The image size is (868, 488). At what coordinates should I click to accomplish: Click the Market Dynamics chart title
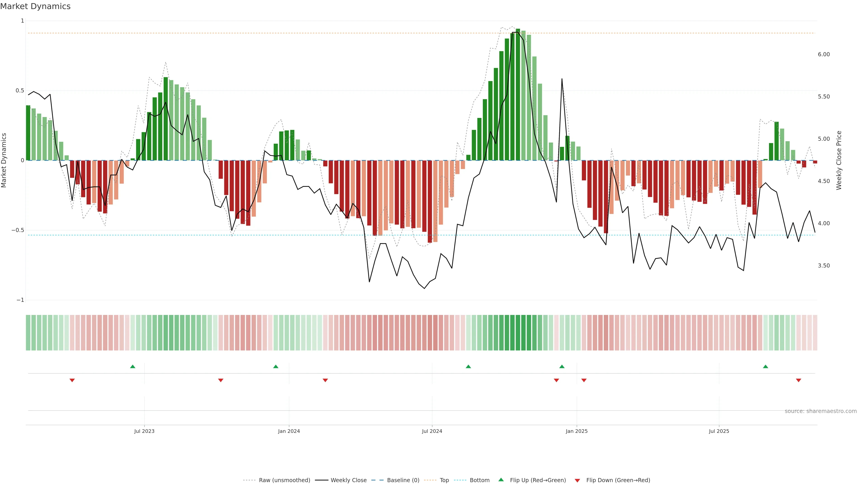[35, 6]
